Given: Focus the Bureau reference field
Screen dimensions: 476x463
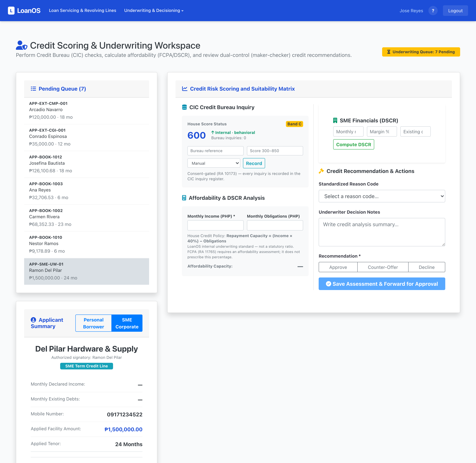Looking at the screenshot, I should (x=215, y=151).
